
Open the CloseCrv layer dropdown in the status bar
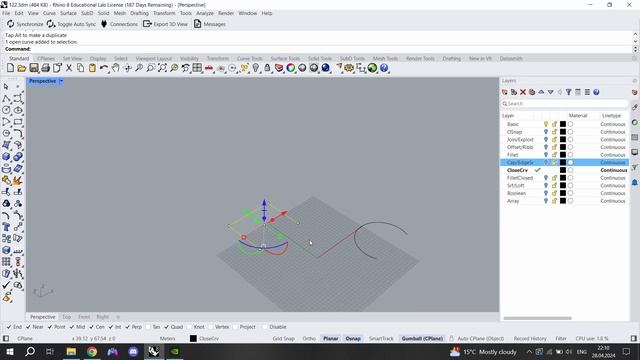coord(204,338)
